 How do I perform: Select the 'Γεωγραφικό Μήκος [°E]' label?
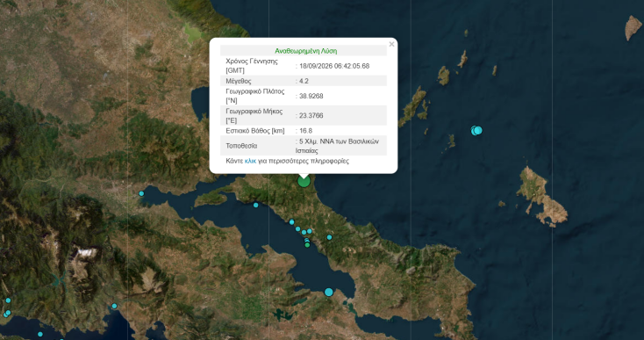[254, 116]
